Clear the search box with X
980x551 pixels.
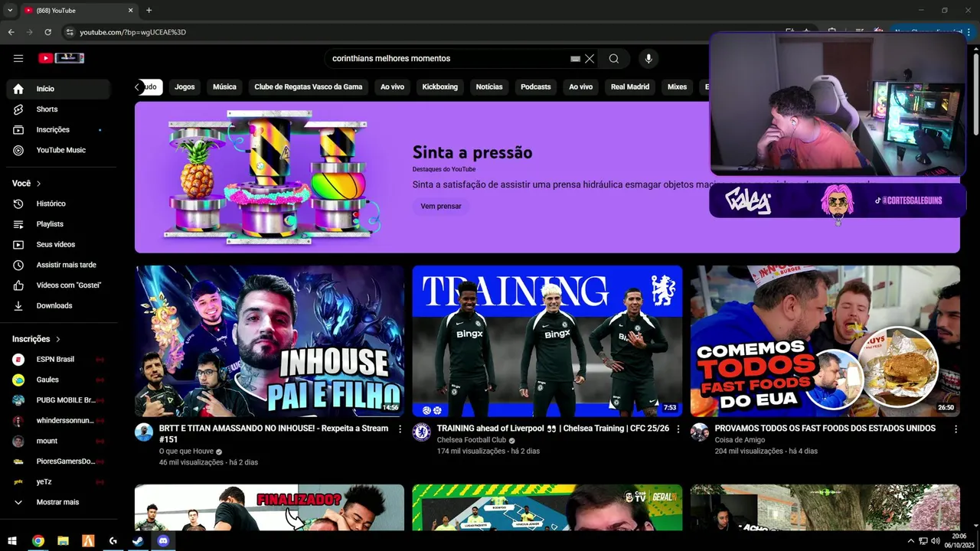[x=590, y=59]
